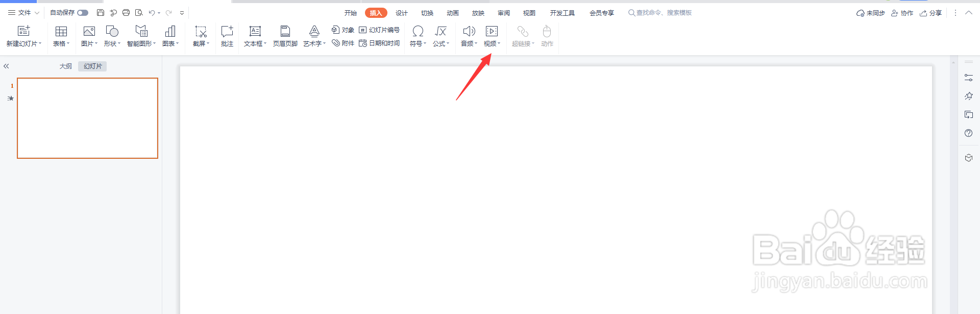Open Print Preview icon
The width and height of the screenshot is (980, 314).
[139, 13]
